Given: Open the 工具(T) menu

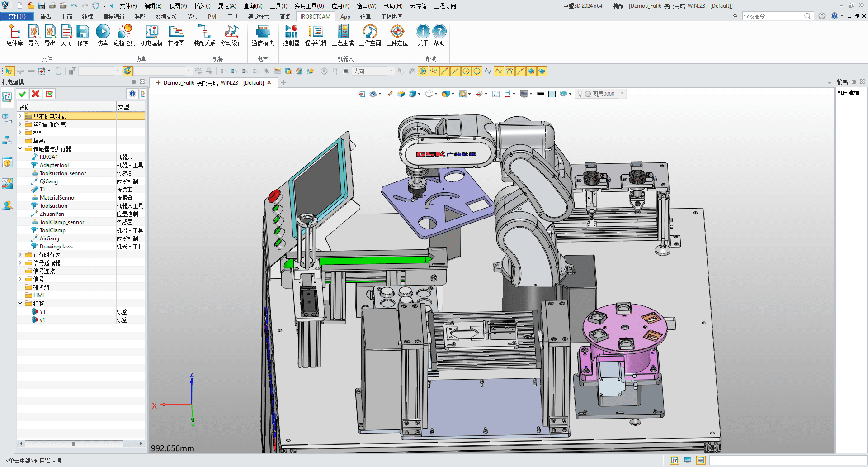Looking at the screenshot, I should pos(278,6).
